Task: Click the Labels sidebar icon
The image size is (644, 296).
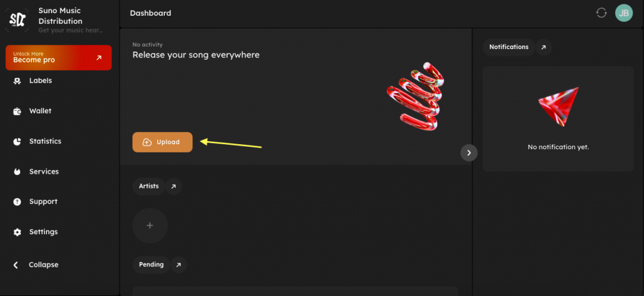Action: (x=17, y=81)
